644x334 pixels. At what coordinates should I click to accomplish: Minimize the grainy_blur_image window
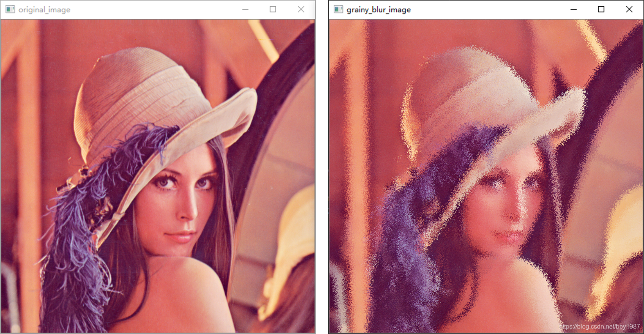[574, 9]
